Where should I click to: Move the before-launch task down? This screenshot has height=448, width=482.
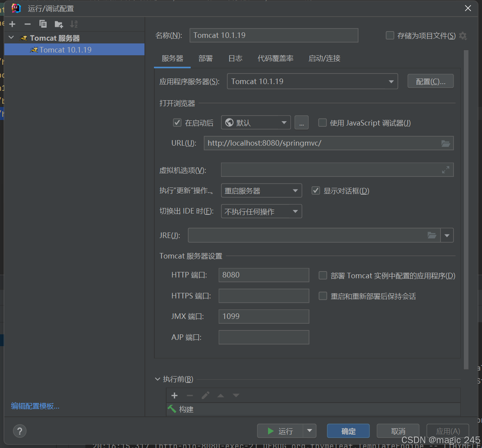pyautogui.click(x=236, y=396)
